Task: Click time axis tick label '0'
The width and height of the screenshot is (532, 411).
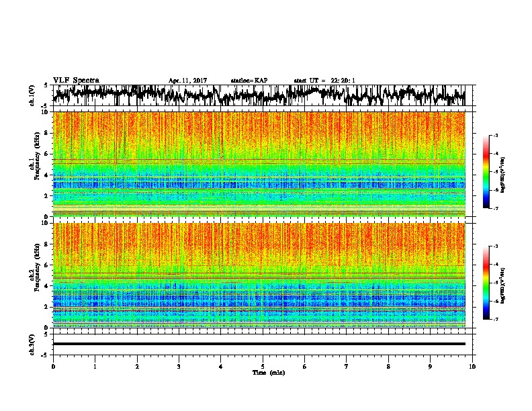Action: coord(53,367)
